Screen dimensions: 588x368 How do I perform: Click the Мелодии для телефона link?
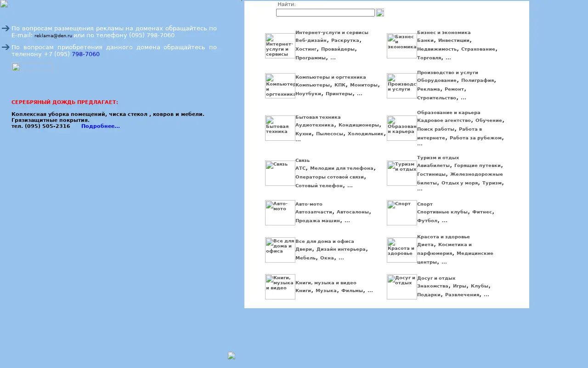pyautogui.click(x=342, y=168)
